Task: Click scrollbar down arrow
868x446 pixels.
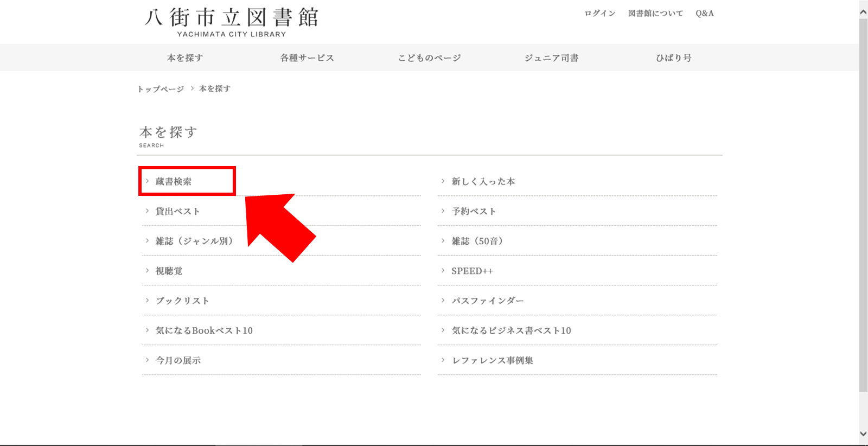Action: 863,434
